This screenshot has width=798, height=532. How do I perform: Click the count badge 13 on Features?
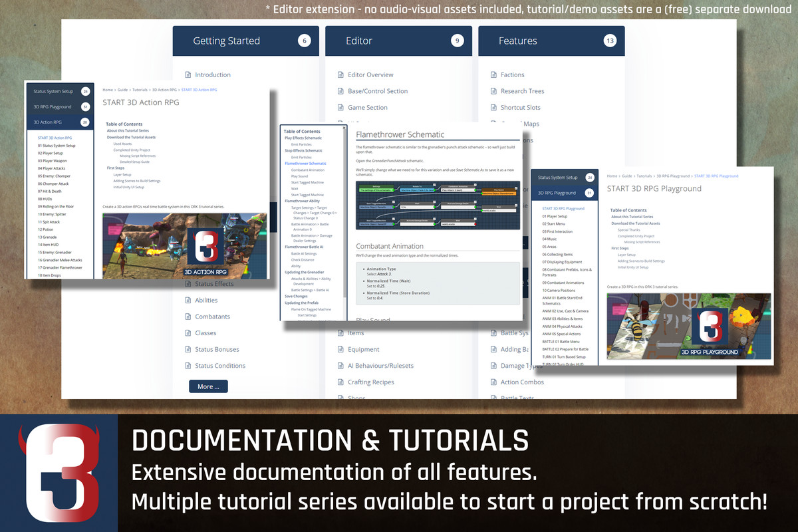click(610, 41)
